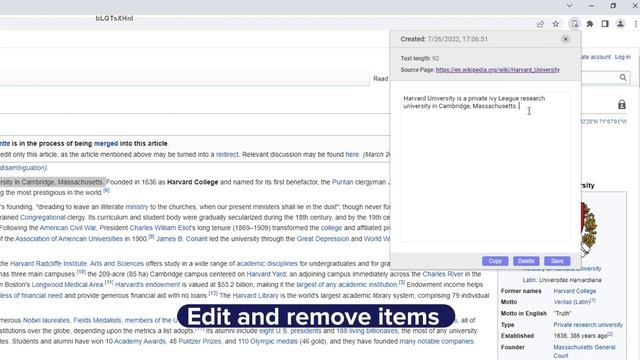Open the Great Depression link

click(323, 239)
